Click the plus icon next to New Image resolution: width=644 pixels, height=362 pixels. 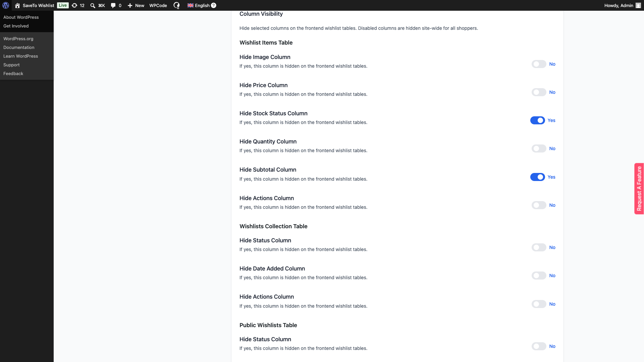(130, 5)
